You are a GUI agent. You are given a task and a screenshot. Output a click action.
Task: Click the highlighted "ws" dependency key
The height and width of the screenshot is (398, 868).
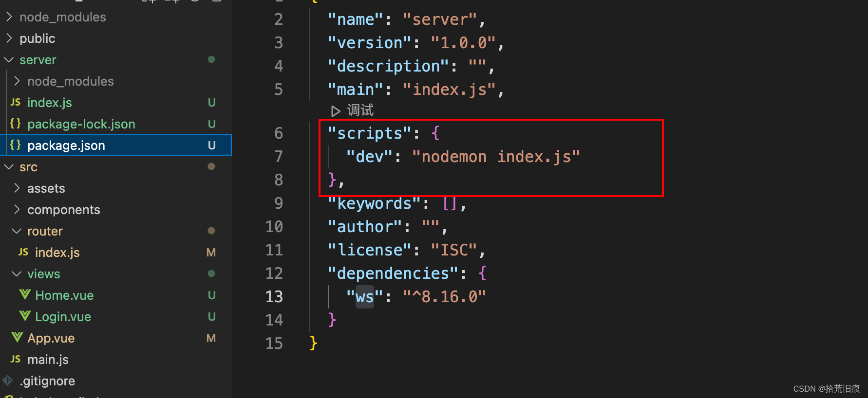(364, 296)
